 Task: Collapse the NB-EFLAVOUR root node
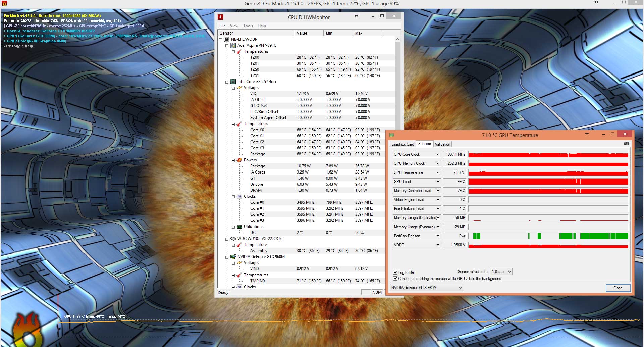pyautogui.click(x=221, y=39)
